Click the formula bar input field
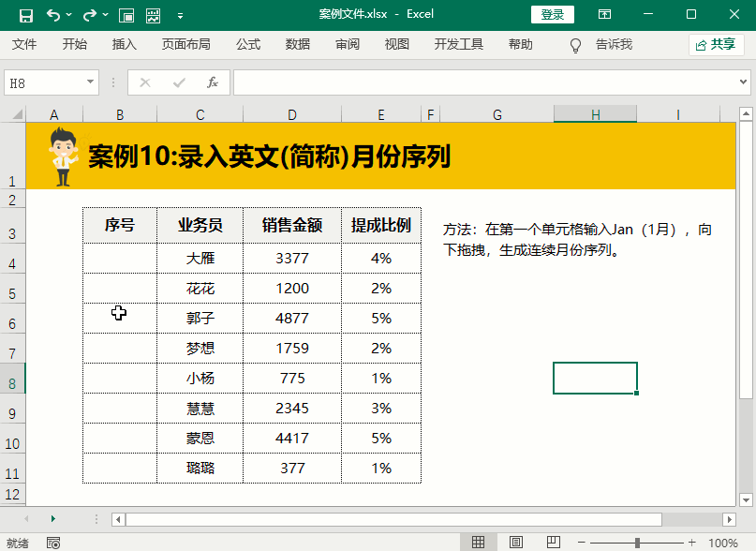This screenshot has height=551, width=756. (x=487, y=82)
